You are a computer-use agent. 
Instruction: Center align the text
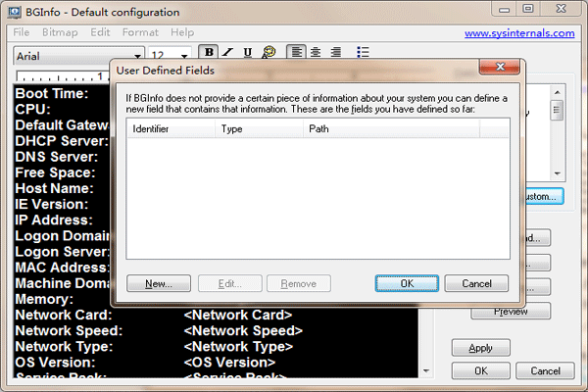316,53
